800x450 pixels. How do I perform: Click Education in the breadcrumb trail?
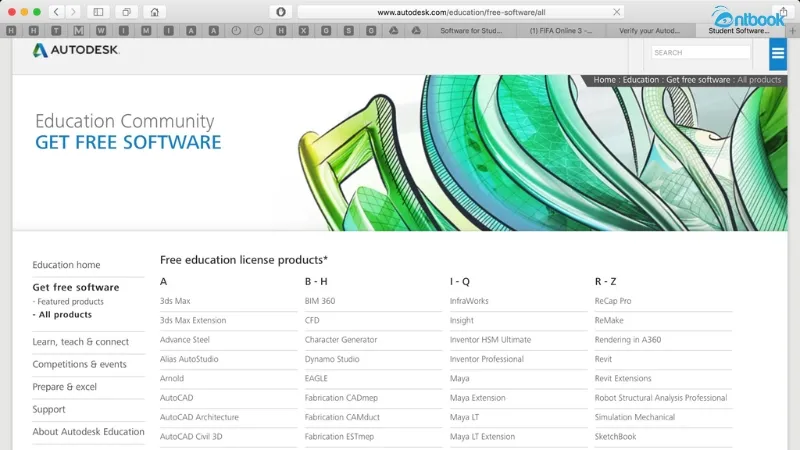pos(641,80)
